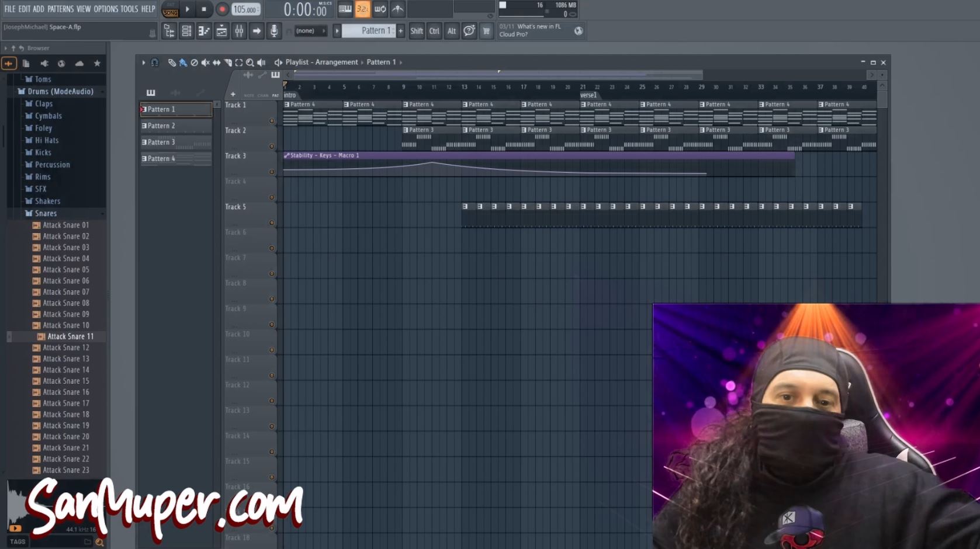This screenshot has height=549, width=980.
Task: Open the Mixer icon in the toolbar
Action: pos(239,30)
